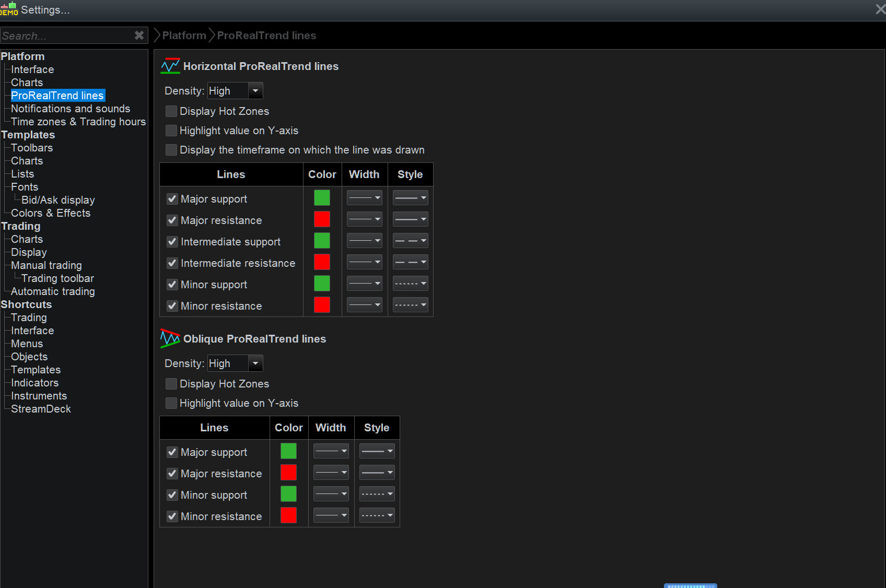This screenshot has height=588, width=886.
Task: Open Toolbars under Templates
Action: (x=32, y=148)
